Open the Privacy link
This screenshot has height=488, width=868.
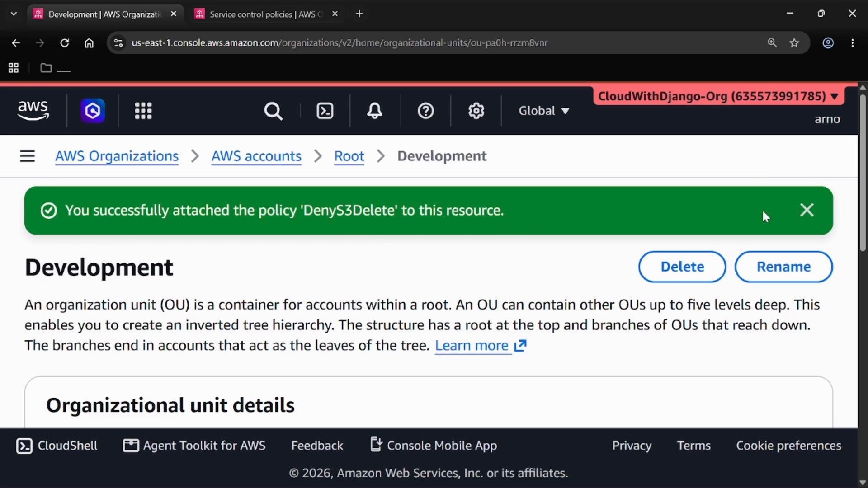632,446
